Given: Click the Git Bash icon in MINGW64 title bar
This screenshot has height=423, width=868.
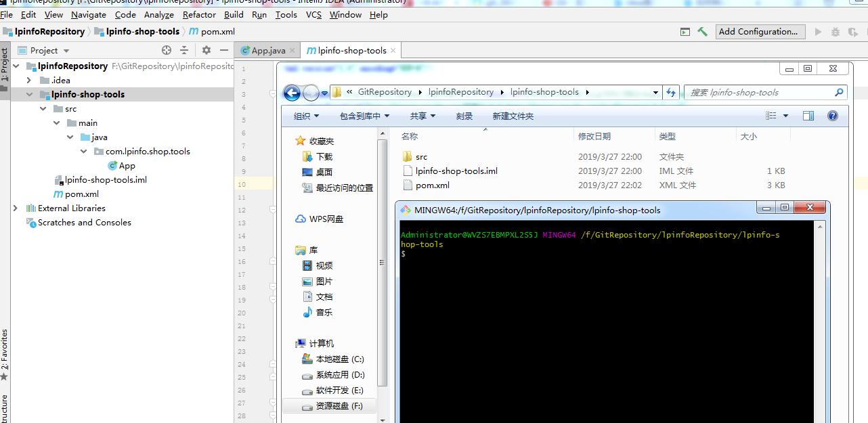Looking at the screenshot, I should (406, 210).
